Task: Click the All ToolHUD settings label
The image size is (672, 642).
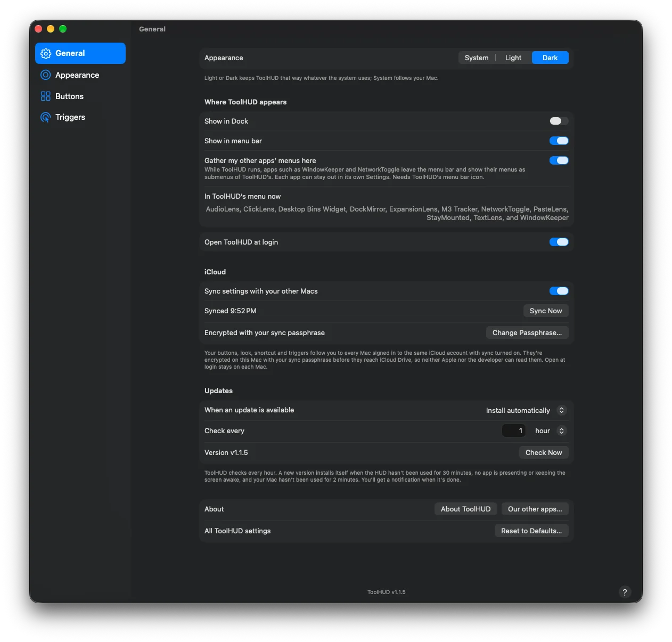Action: pos(237,531)
